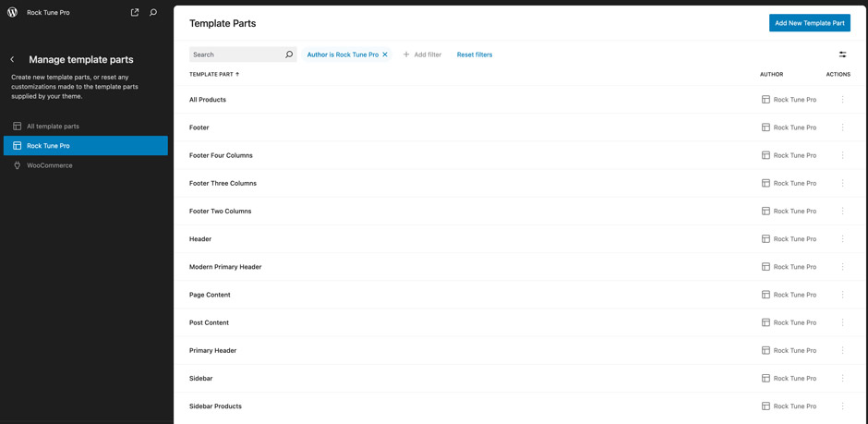Select WooCommerce in the sidebar
Screen dimensions: 868x424
tap(50, 165)
